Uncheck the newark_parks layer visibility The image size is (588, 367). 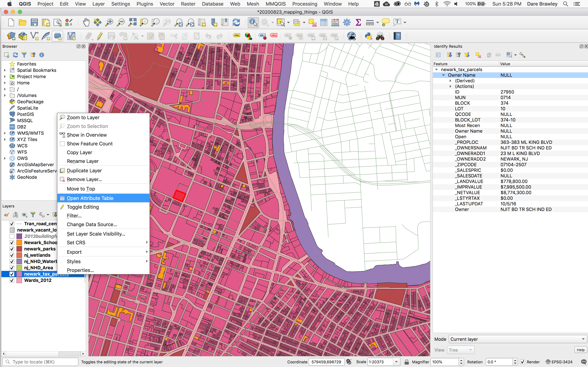(x=12, y=249)
